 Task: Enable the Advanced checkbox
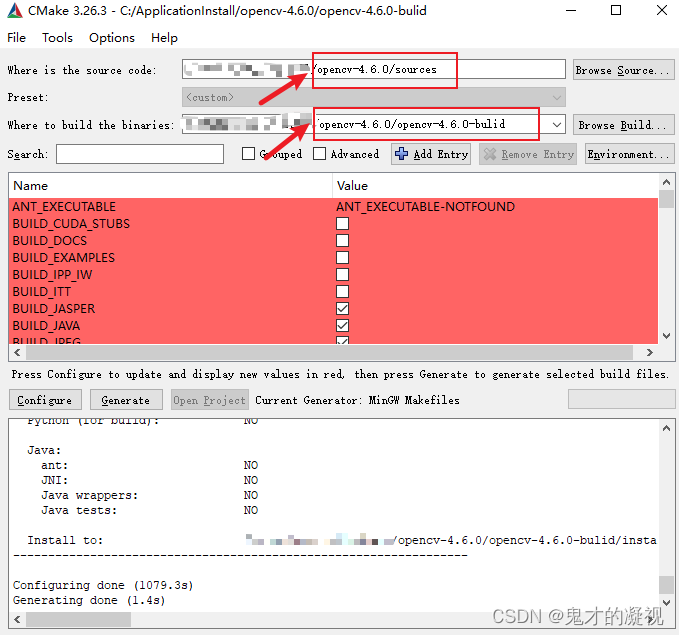(x=319, y=153)
